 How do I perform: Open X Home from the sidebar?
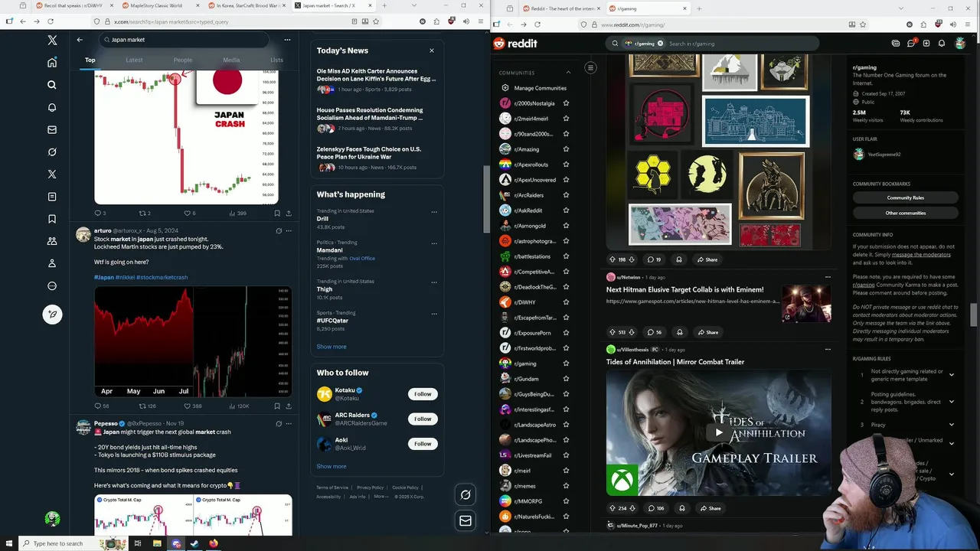click(x=52, y=63)
